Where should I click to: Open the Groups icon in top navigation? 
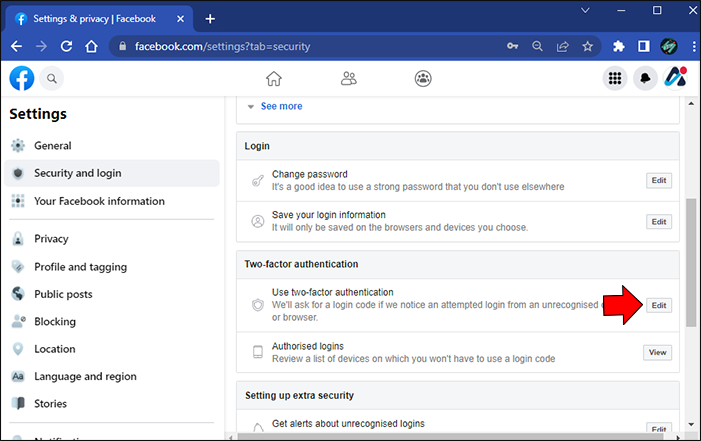coord(423,79)
